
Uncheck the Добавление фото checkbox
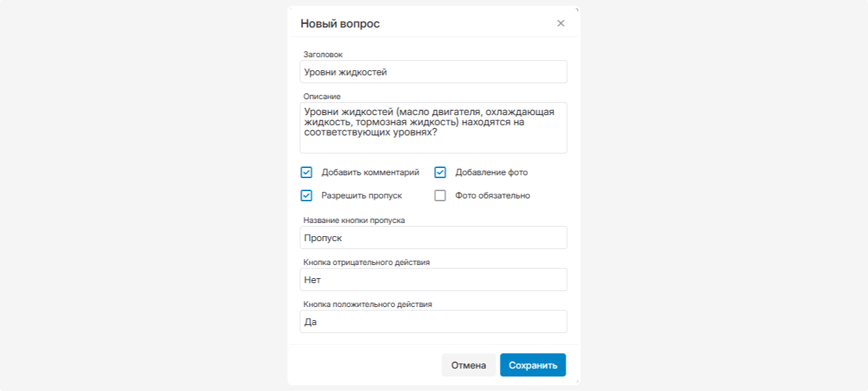440,172
